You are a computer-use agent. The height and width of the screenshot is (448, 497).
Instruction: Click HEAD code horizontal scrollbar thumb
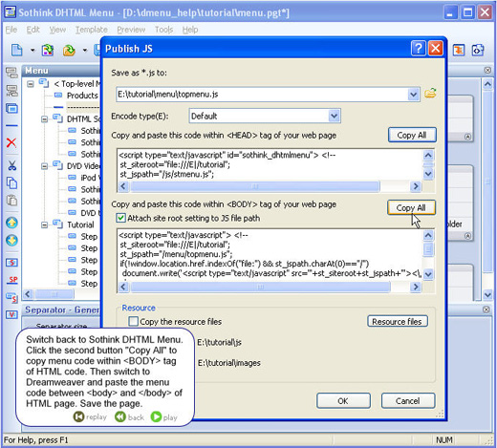tap(255, 186)
